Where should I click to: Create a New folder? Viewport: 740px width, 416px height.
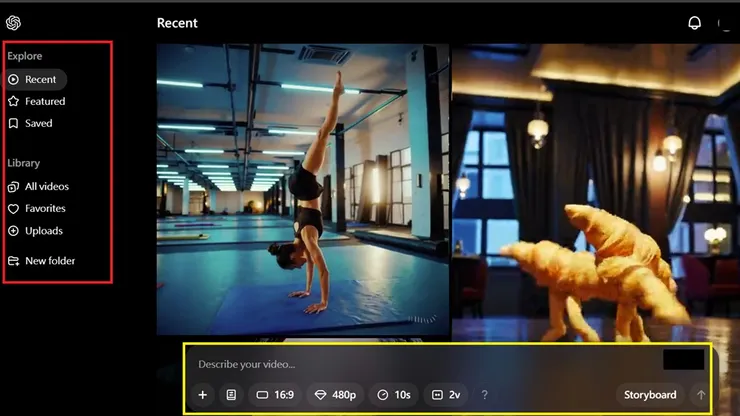42,261
